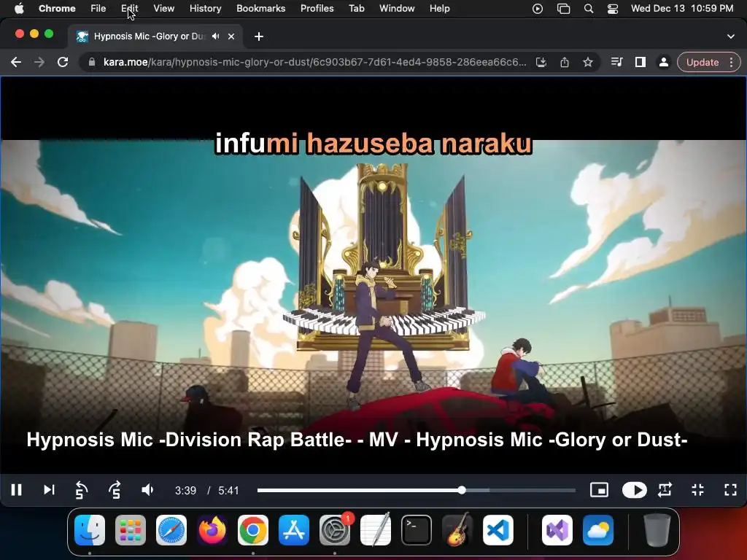Open picture-in-picture mode for the video
This screenshot has width=747, height=560.
(599, 490)
